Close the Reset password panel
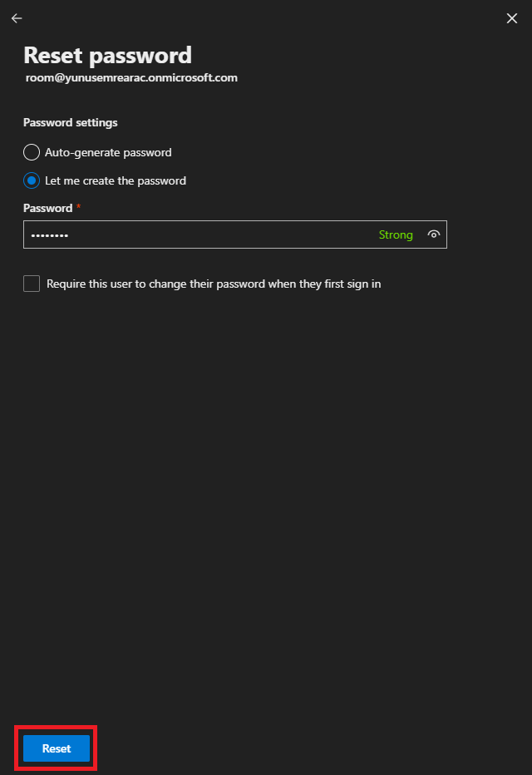Screen dimensions: 532x775 (x=512, y=18)
